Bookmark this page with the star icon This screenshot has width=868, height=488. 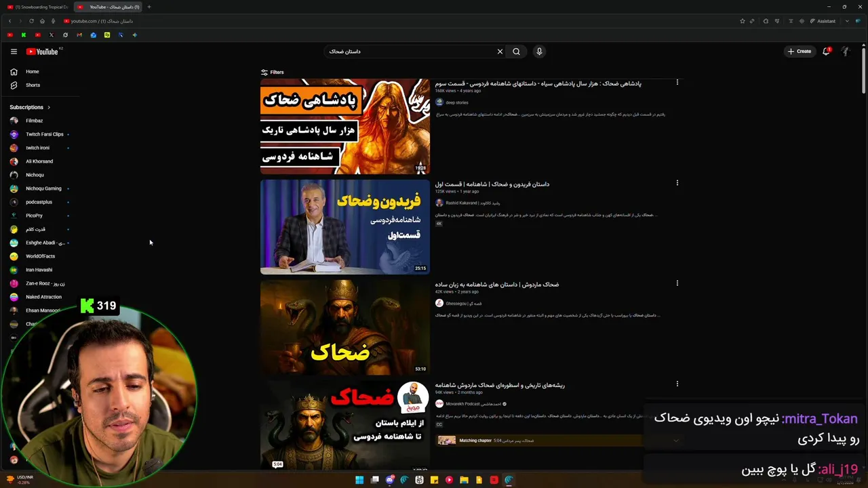[743, 21]
